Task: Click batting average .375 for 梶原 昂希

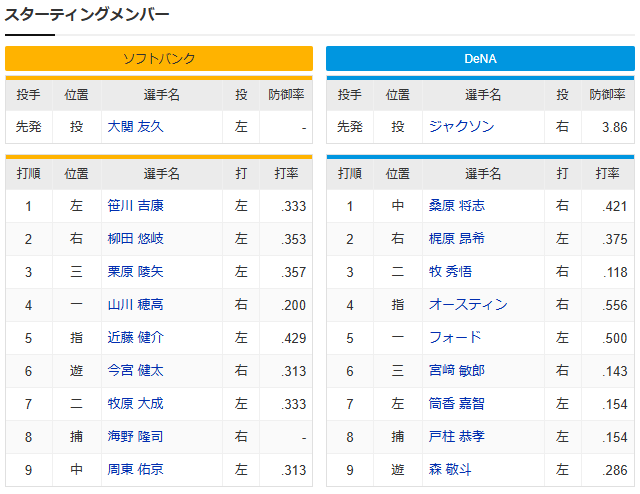Action: tap(615, 239)
